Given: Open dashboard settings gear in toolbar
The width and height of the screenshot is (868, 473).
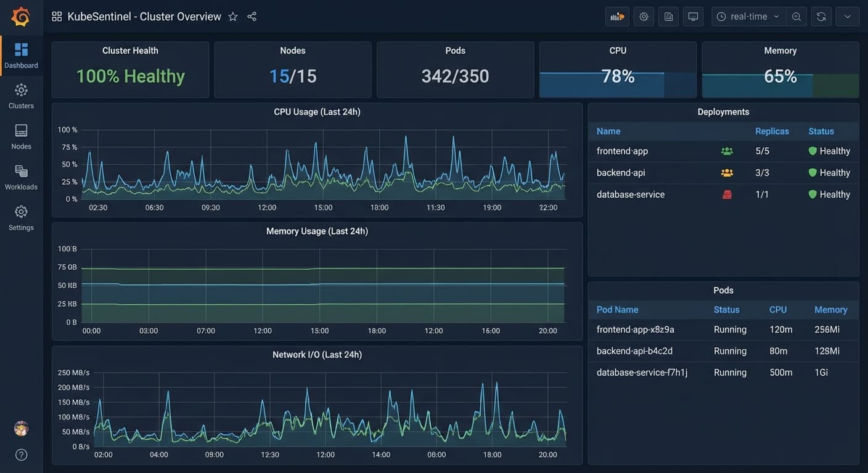Looking at the screenshot, I should tap(644, 17).
